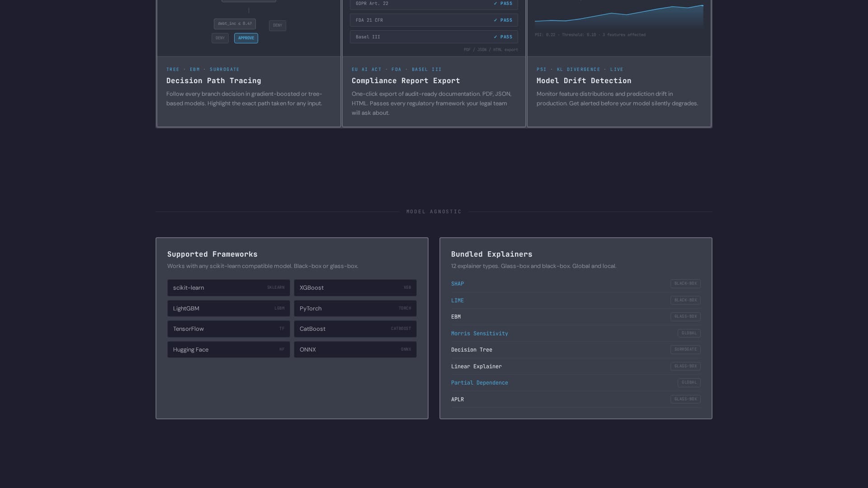Open the Partial Dependence explainer link

480,383
